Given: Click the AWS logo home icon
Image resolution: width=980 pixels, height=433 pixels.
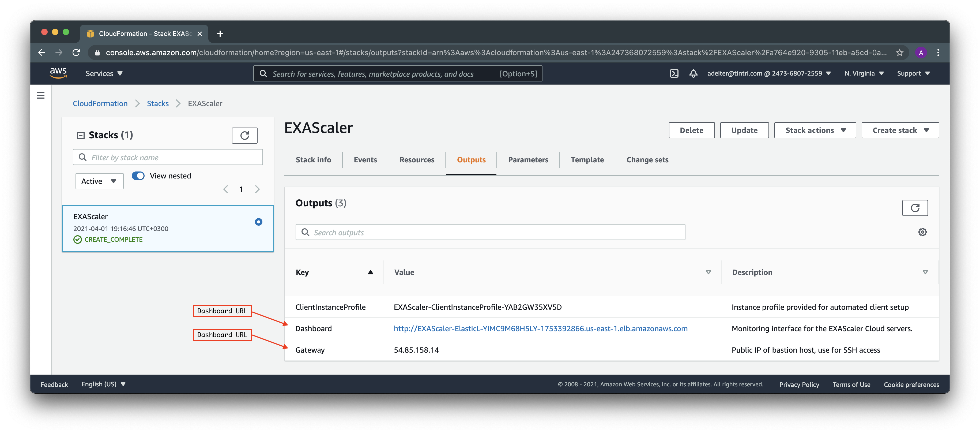Looking at the screenshot, I should tap(58, 73).
